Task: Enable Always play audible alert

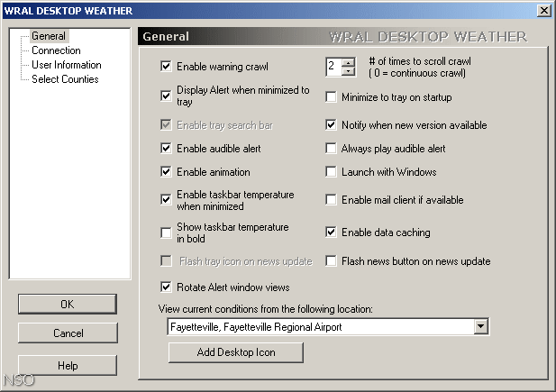Action: 331,149
